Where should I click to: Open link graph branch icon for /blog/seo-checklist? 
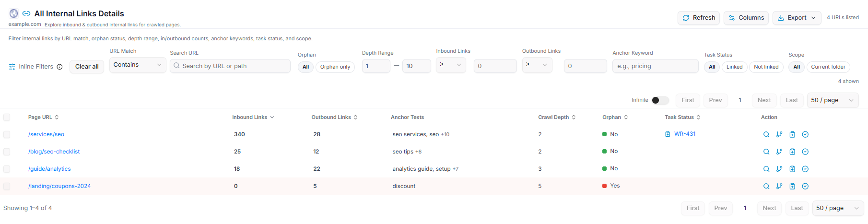(x=779, y=152)
